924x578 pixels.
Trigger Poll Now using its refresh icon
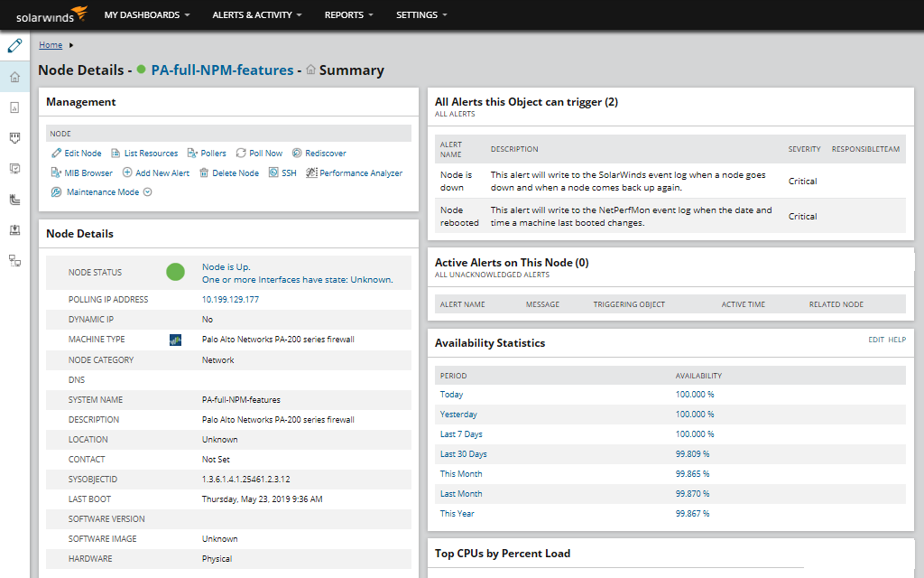(239, 153)
